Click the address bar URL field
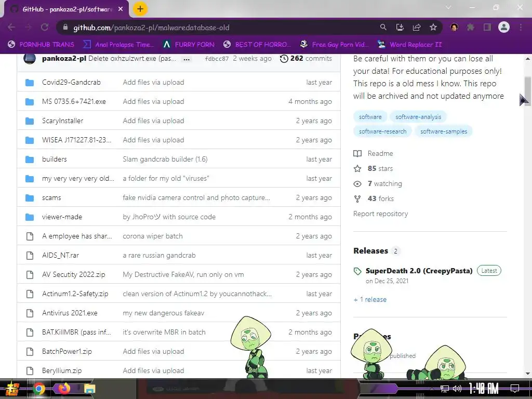532x399 pixels. 217,28
